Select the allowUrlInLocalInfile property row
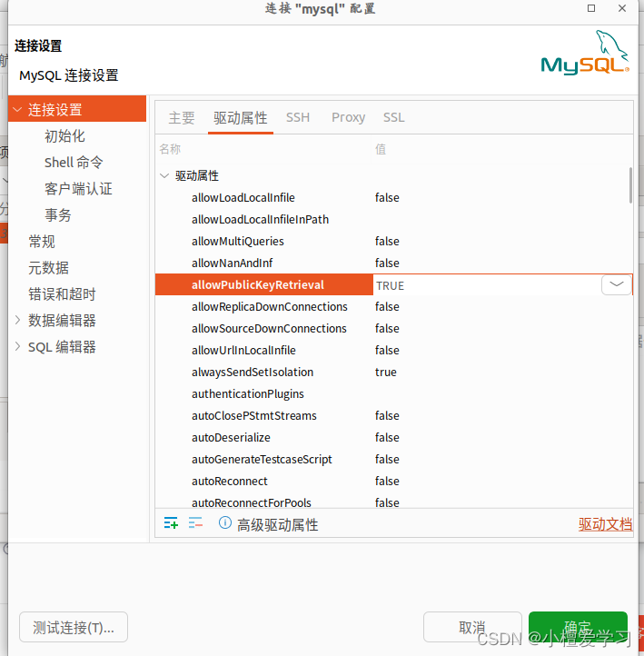 tap(394, 350)
